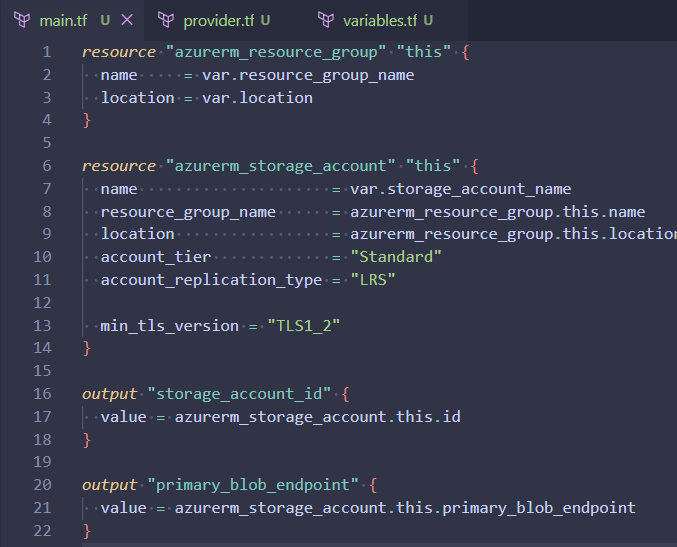Click Terraform icon on variables.tf tab
The width and height of the screenshot is (677, 547).
326,20
